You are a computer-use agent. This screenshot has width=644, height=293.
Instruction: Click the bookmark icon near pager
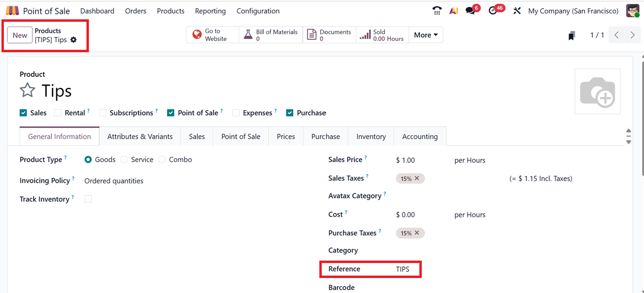pyautogui.click(x=572, y=35)
